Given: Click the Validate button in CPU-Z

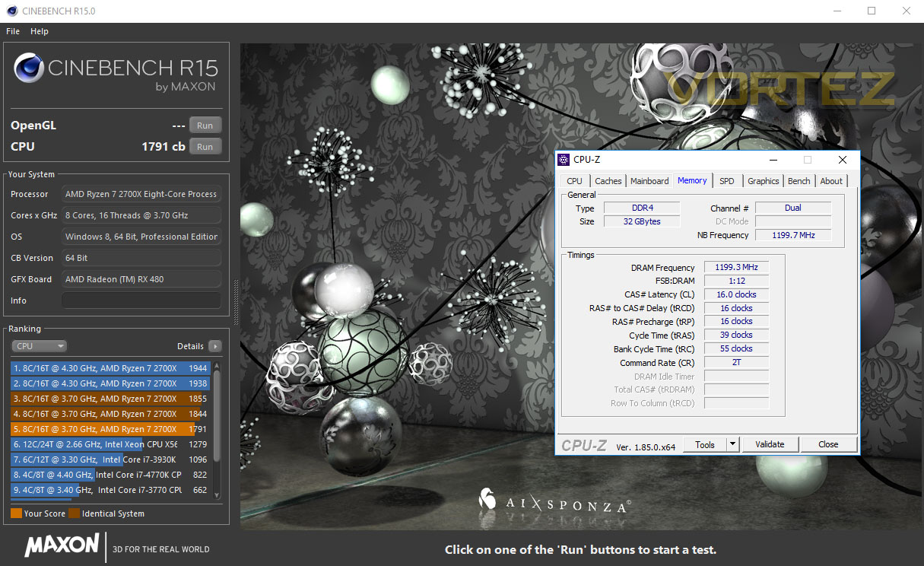Looking at the screenshot, I should tap(770, 444).
